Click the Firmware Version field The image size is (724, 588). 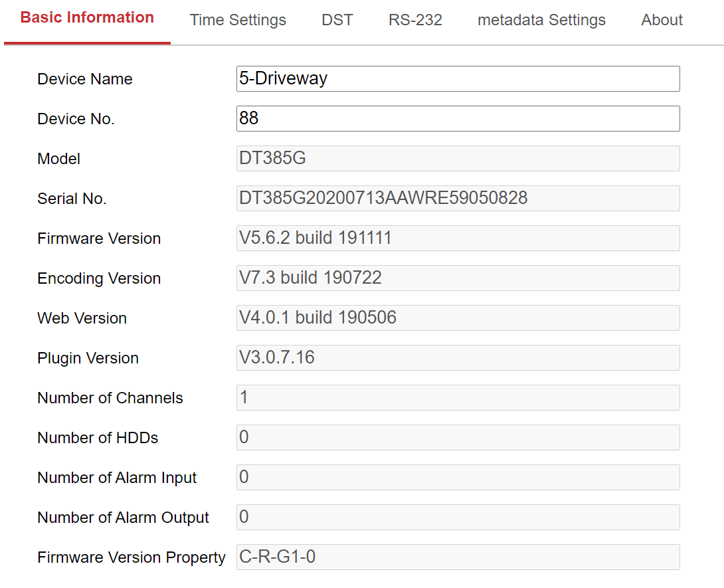[x=458, y=238]
